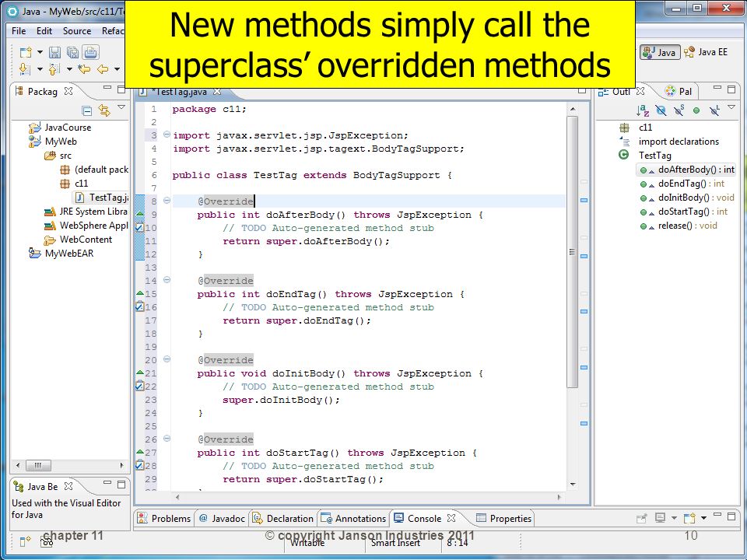Collapse imports fold marker at line 3
The height and width of the screenshot is (560, 747).
[167, 135]
